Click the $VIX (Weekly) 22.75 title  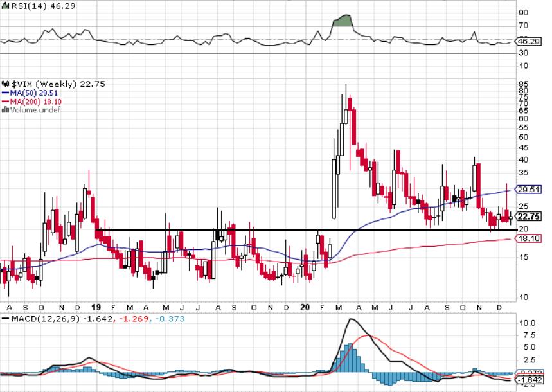(x=58, y=84)
